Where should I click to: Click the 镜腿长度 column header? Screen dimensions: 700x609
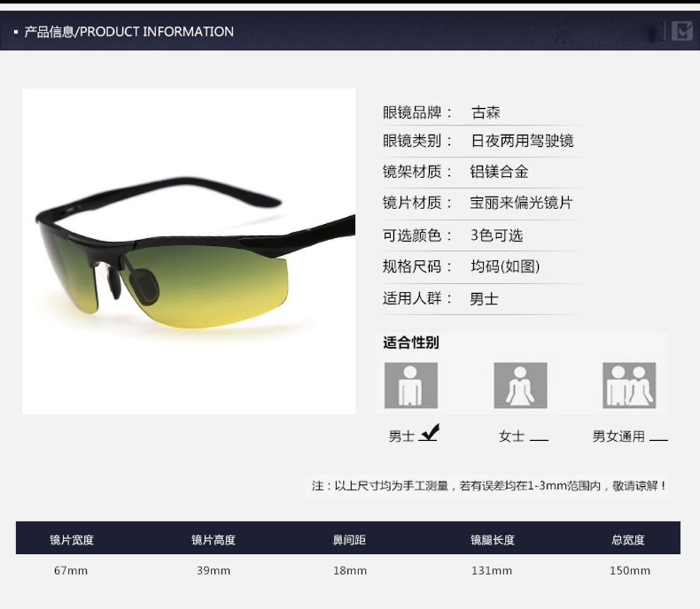(x=492, y=540)
